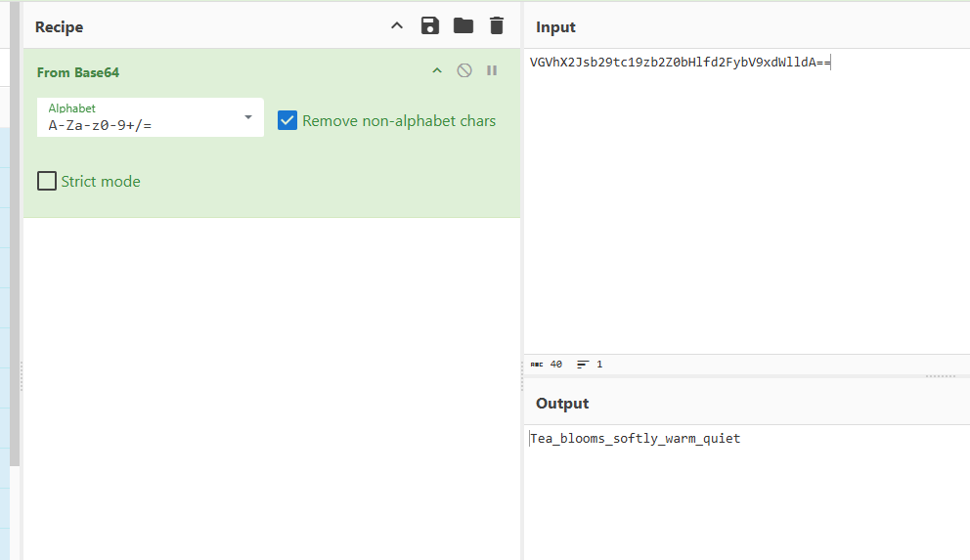The height and width of the screenshot is (560, 970).
Task: Open the Alphabet dropdown
Action: 151,117
